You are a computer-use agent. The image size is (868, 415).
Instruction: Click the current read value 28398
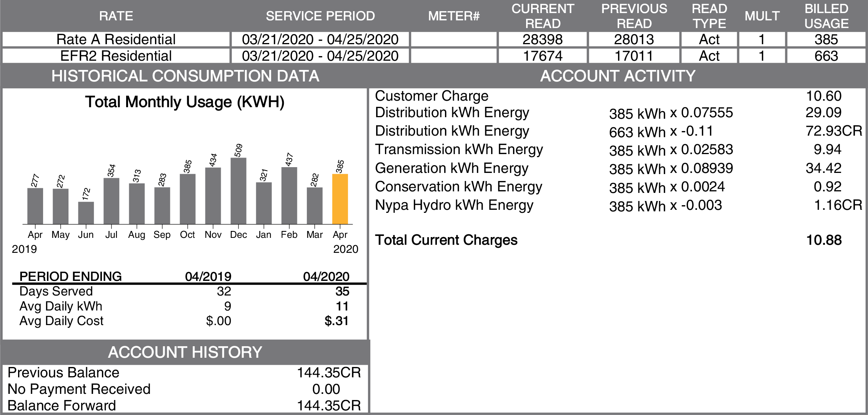pyautogui.click(x=542, y=40)
